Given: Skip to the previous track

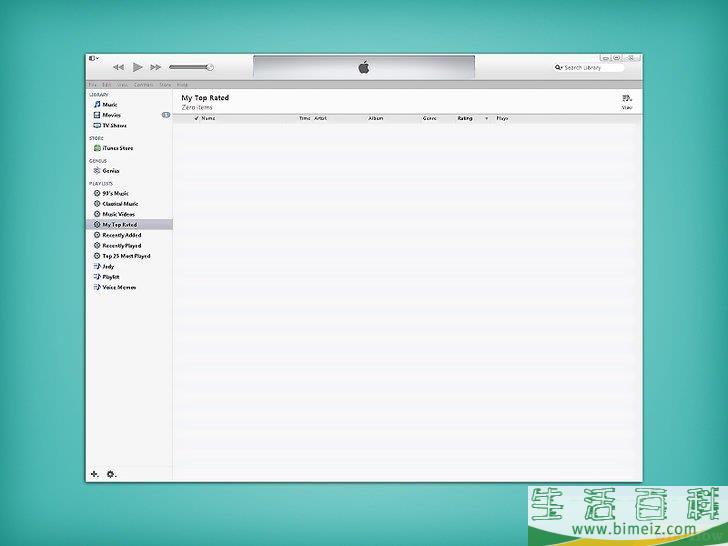Looking at the screenshot, I should click(x=118, y=67).
